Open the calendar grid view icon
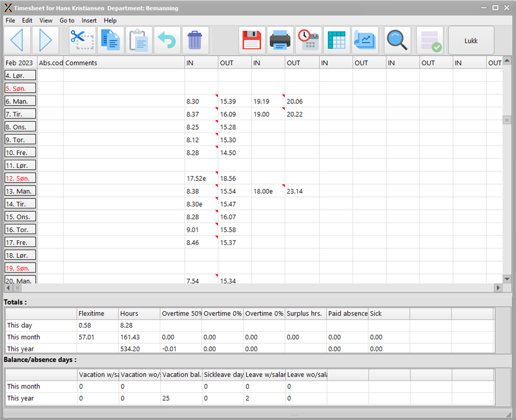516x420 pixels. coord(337,40)
